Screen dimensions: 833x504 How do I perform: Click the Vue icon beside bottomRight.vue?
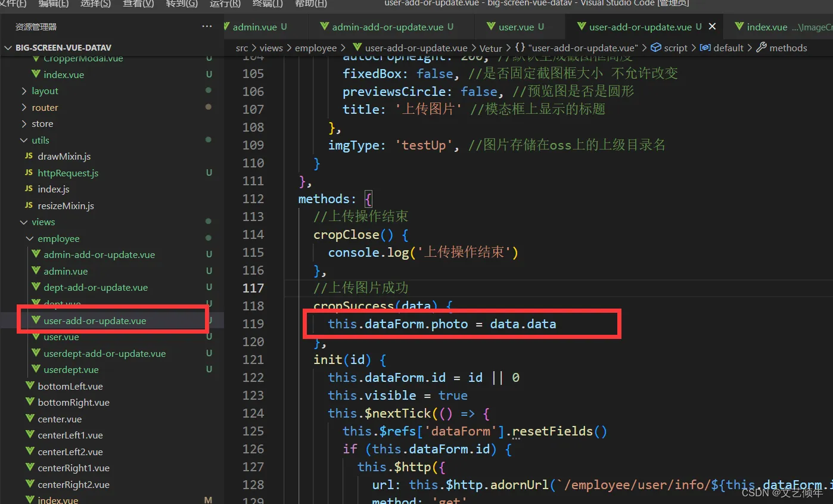point(30,402)
